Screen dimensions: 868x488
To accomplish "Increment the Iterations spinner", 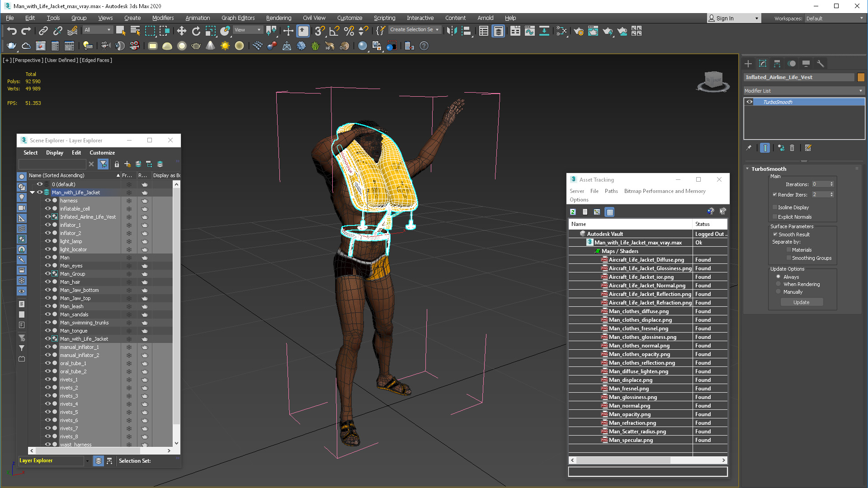I will point(831,183).
